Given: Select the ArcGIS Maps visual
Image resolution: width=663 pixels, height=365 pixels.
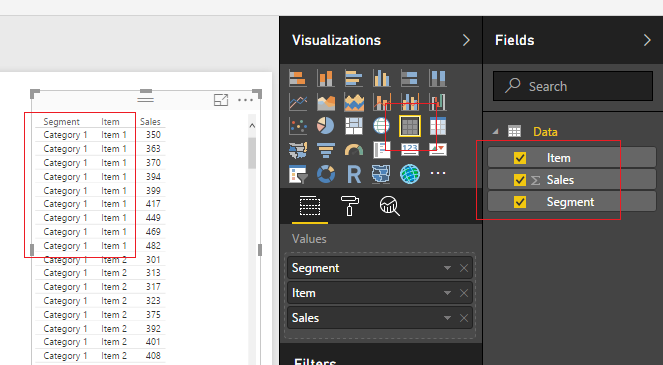Looking at the screenshot, I should (x=409, y=174).
